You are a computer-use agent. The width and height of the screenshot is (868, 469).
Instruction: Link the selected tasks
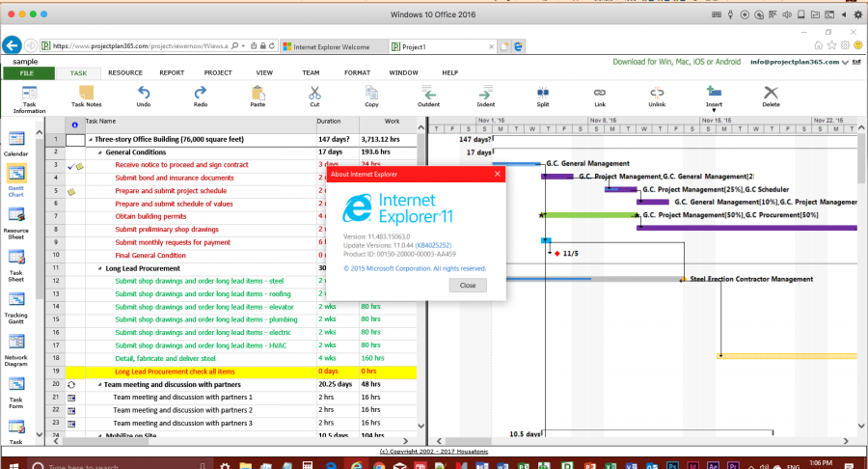(600, 96)
